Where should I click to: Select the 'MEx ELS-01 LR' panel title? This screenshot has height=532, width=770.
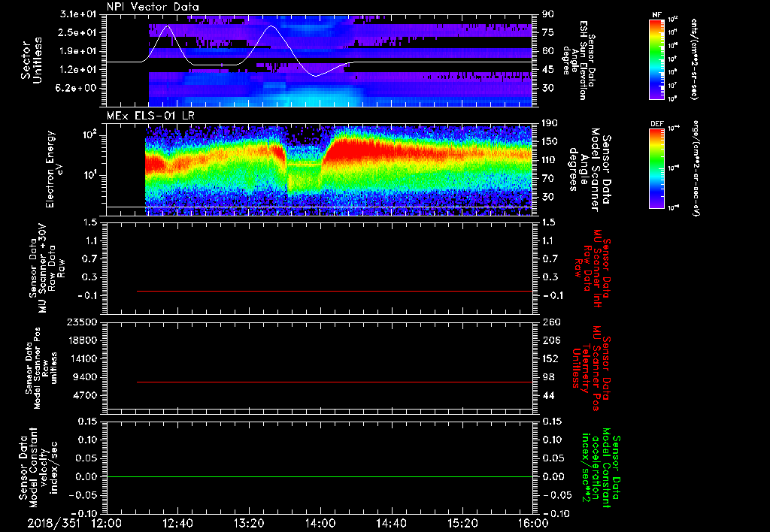coord(150,116)
